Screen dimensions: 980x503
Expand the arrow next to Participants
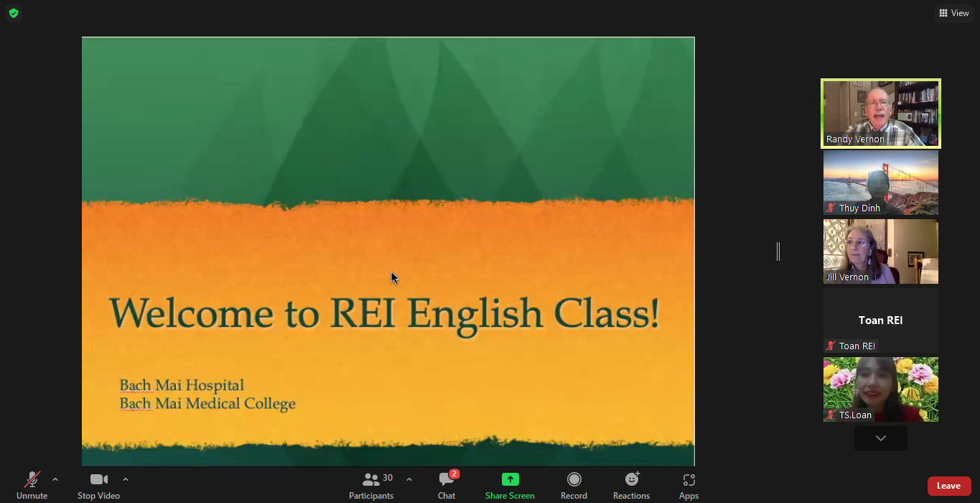click(409, 479)
